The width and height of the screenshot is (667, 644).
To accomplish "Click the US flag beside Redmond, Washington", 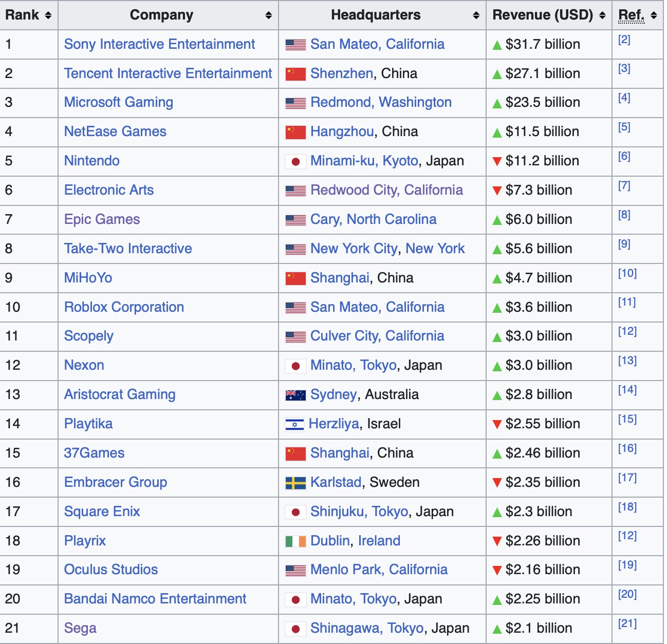I will tap(295, 103).
